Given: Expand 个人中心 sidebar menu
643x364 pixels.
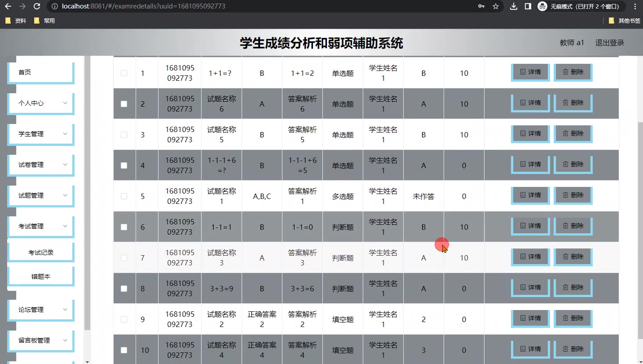Looking at the screenshot, I should [x=41, y=103].
